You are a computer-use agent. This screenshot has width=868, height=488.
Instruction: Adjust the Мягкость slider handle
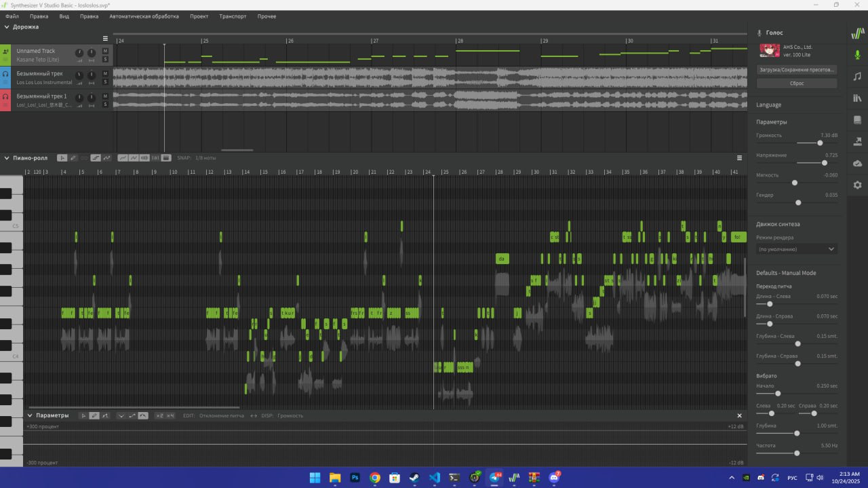coord(795,183)
